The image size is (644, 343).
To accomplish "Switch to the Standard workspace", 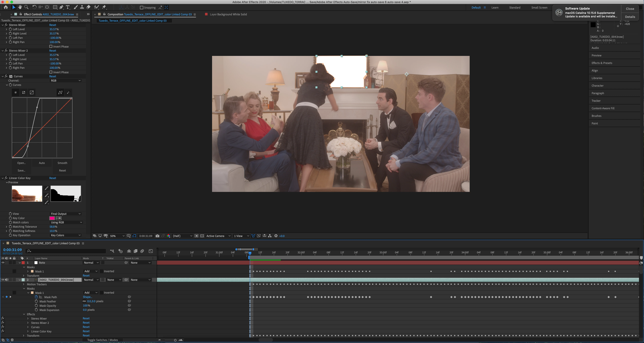I will point(514,8).
